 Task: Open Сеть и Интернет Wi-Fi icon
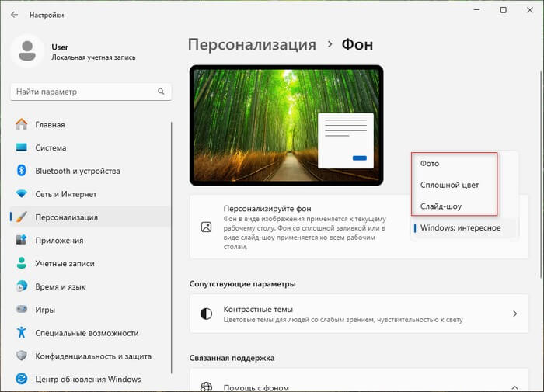coord(22,194)
